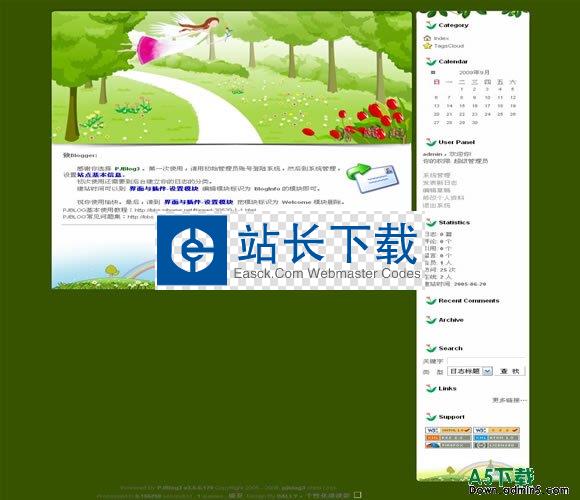Click the small calendar navigation square icon
Viewport: 580px width, 500px height.
click(x=433, y=72)
